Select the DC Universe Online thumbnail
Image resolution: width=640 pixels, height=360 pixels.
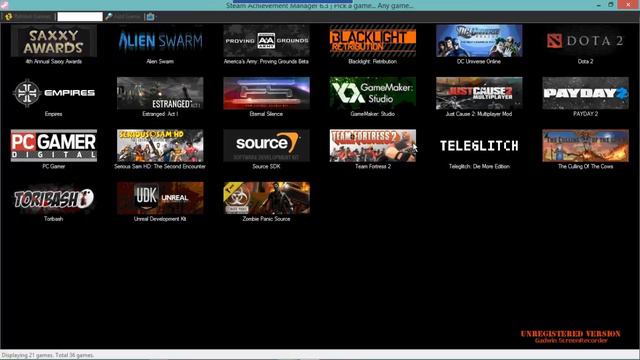tap(479, 40)
